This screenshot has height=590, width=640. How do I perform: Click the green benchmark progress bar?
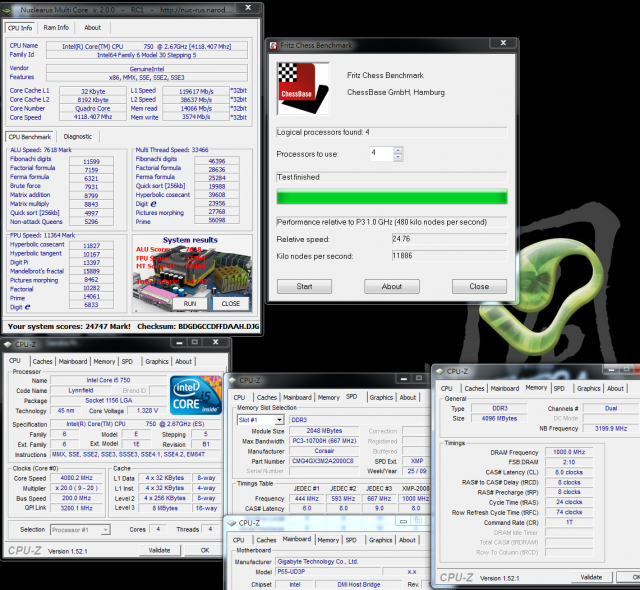coord(392,197)
